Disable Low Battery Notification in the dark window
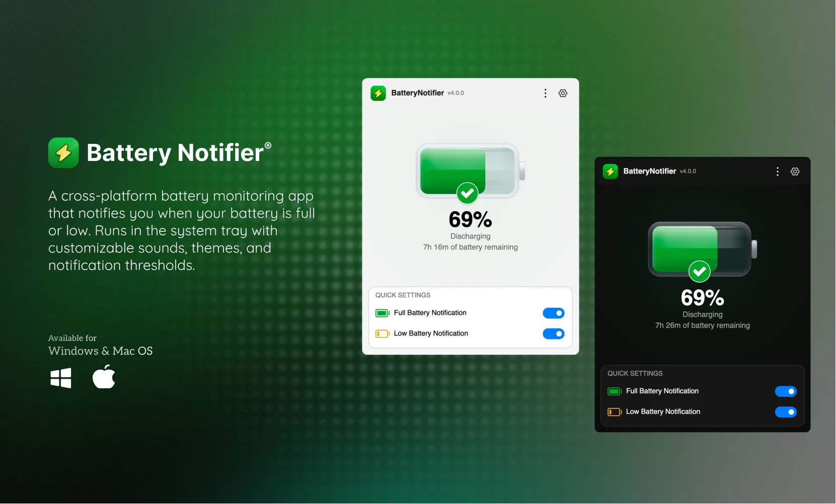 click(785, 412)
